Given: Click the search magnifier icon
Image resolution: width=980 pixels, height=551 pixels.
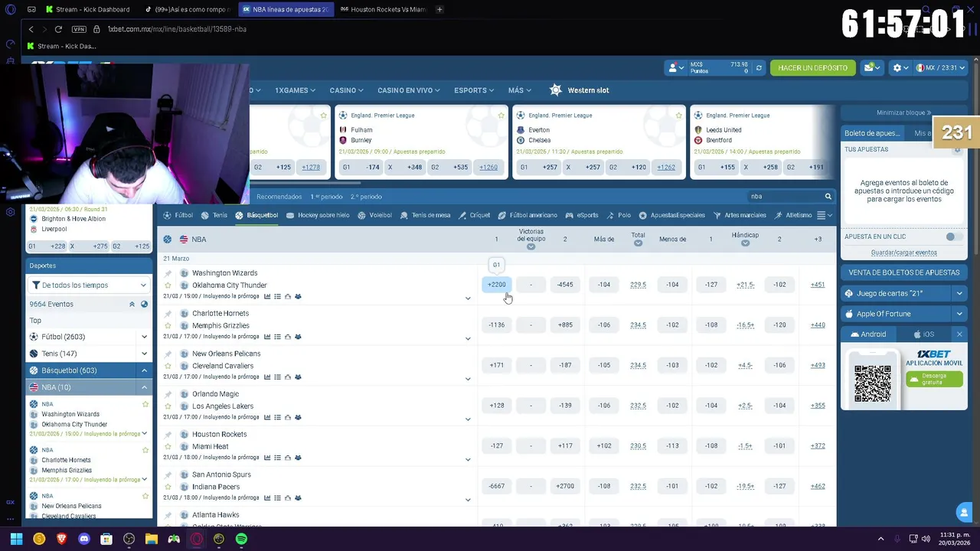Looking at the screenshot, I should [x=828, y=197].
